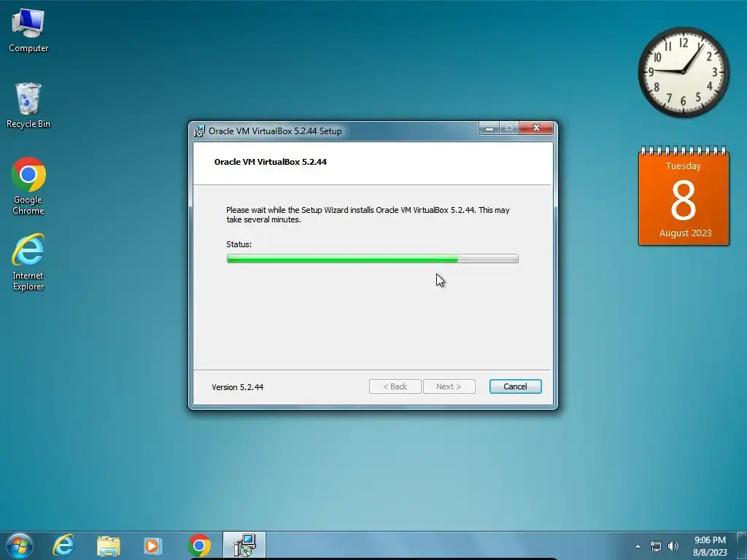Click 'August 2023' on the calendar gadget
747x560 pixels.
pos(685,233)
